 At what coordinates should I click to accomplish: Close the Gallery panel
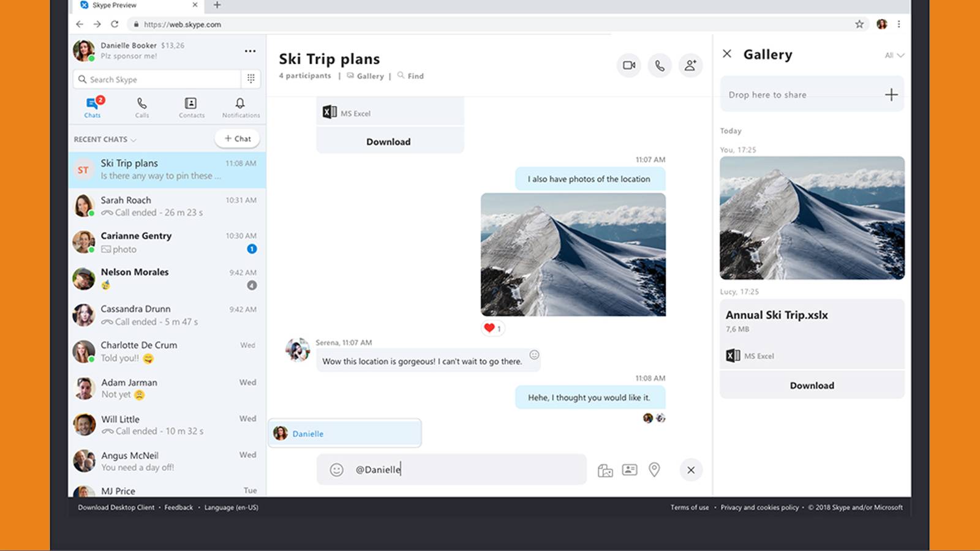point(727,54)
